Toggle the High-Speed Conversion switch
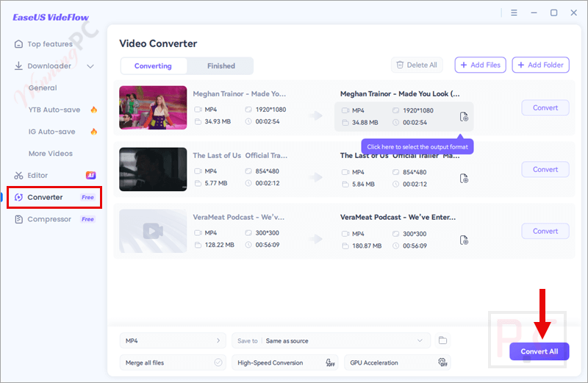The height and width of the screenshot is (383, 588). [x=330, y=362]
